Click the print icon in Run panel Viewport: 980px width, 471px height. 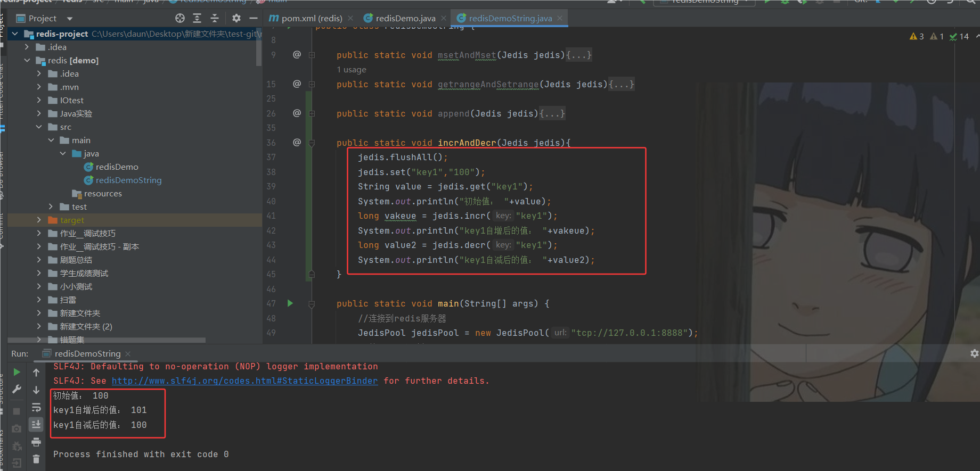click(x=36, y=442)
